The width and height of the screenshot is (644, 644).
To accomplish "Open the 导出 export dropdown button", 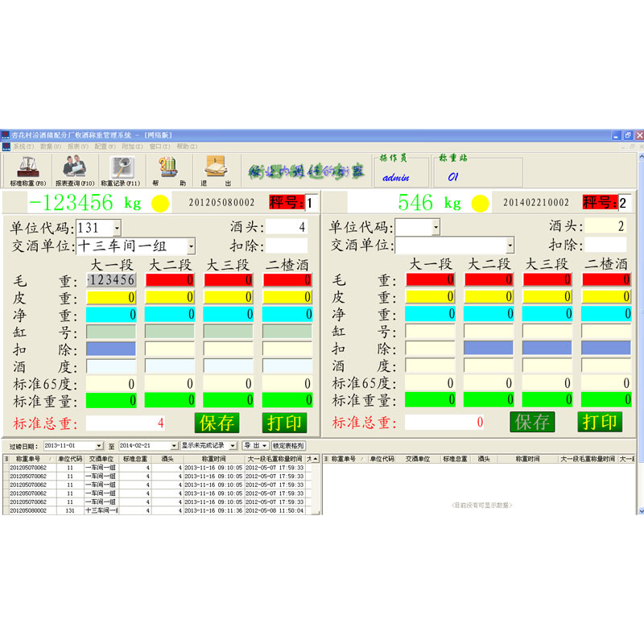I will pyautogui.click(x=255, y=446).
